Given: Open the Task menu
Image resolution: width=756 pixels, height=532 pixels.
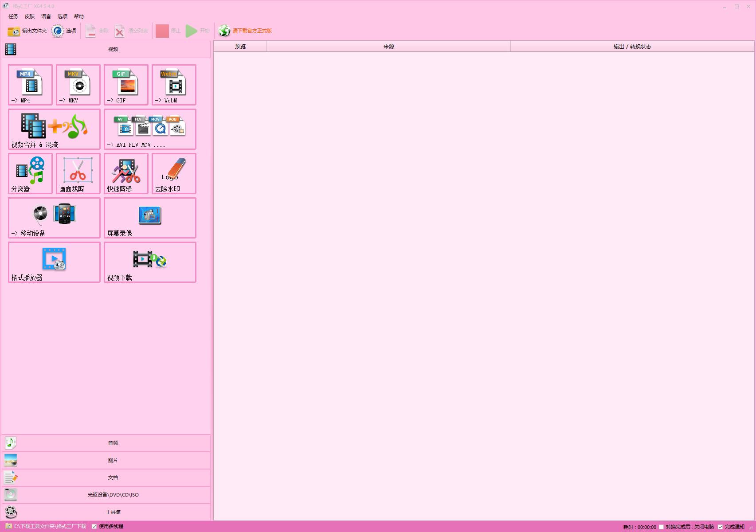Looking at the screenshot, I should [x=13, y=16].
